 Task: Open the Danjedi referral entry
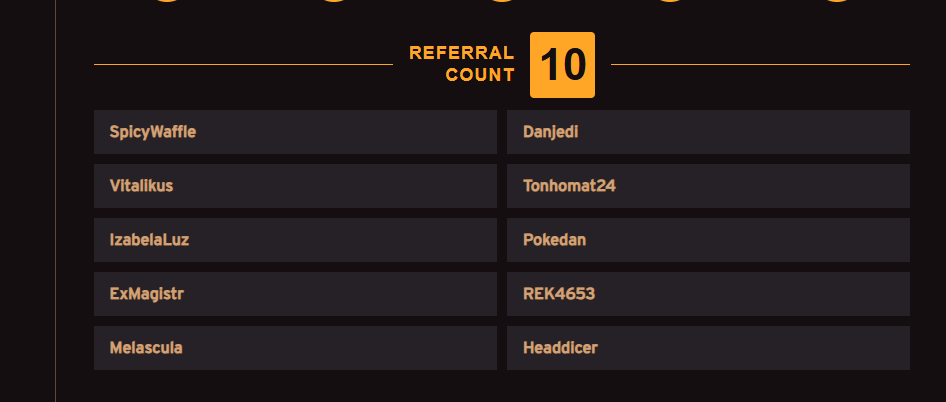(708, 132)
